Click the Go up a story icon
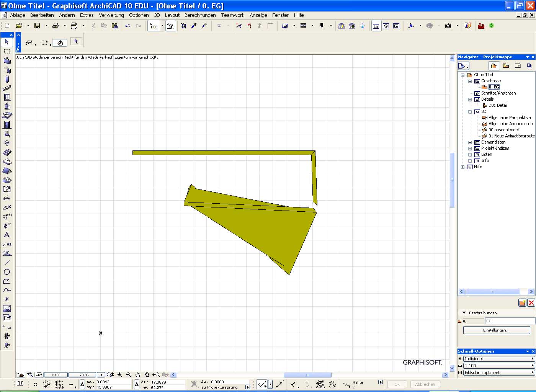The height and width of the screenshot is (392, 536). (342, 26)
